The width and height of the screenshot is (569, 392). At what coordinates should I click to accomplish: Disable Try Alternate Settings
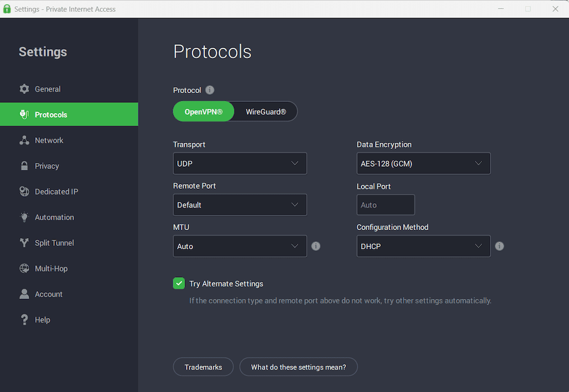click(x=179, y=283)
